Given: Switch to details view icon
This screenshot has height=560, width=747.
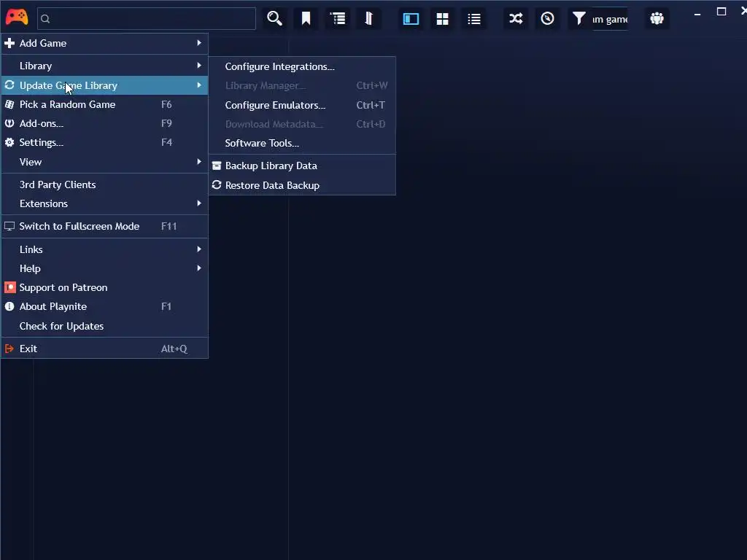Looking at the screenshot, I should 411,18.
